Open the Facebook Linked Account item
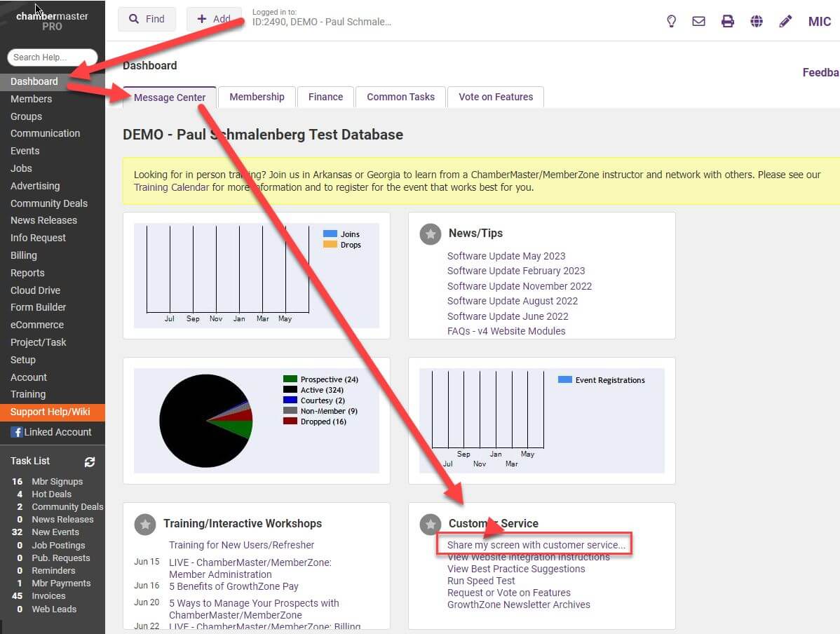Viewport: 840px width, 634px height. pyautogui.click(x=51, y=432)
